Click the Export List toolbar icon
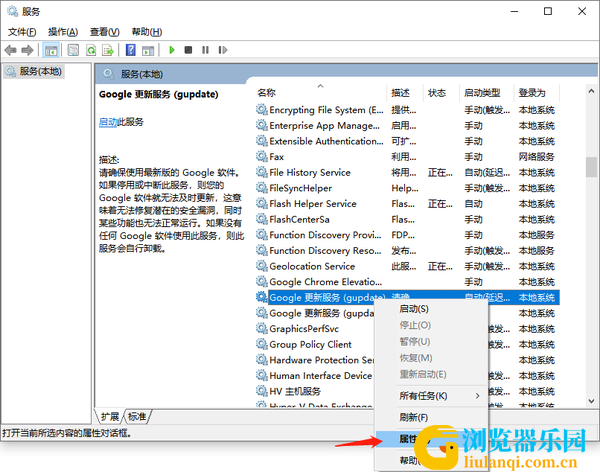The height and width of the screenshot is (472, 600). (108, 50)
